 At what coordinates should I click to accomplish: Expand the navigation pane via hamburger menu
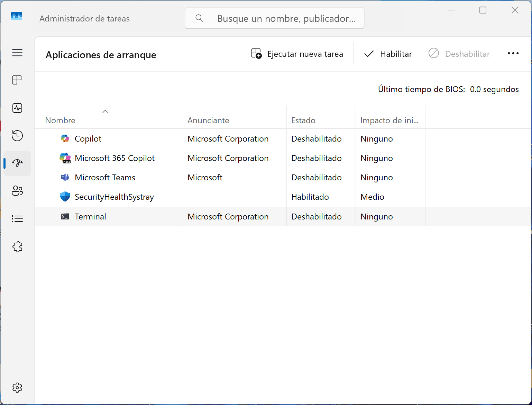click(x=17, y=53)
